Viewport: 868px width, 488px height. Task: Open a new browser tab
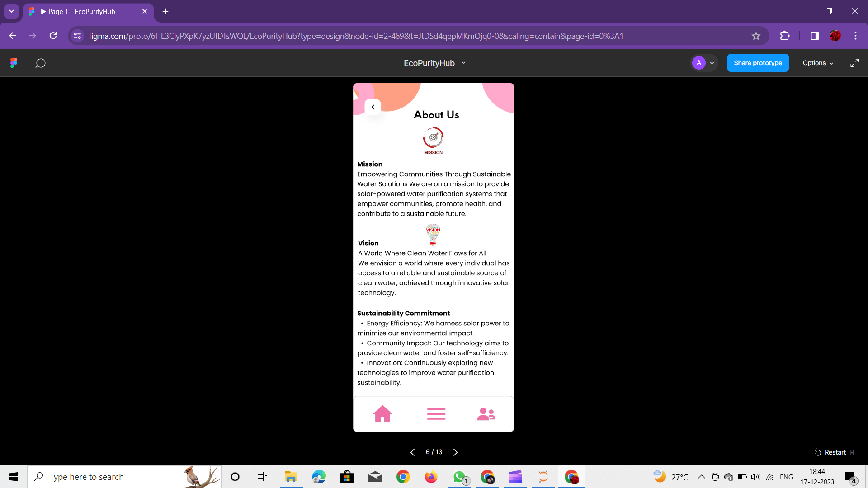click(165, 11)
